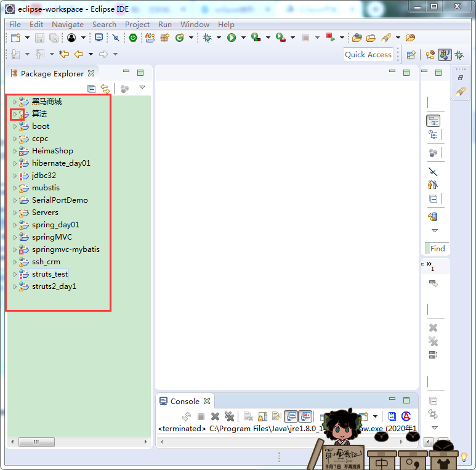This screenshot has width=476, height=470.
Task: Select the springmvc-mybatis project
Action: point(66,249)
